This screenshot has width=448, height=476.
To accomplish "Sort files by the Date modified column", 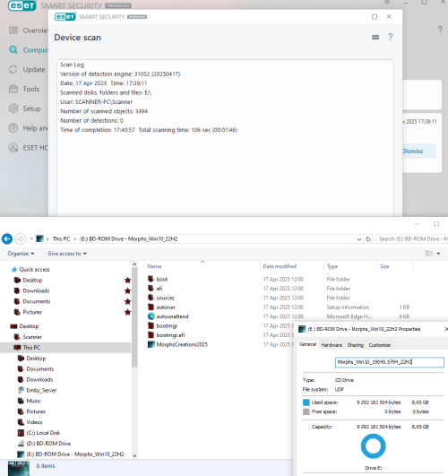I will [x=280, y=266].
